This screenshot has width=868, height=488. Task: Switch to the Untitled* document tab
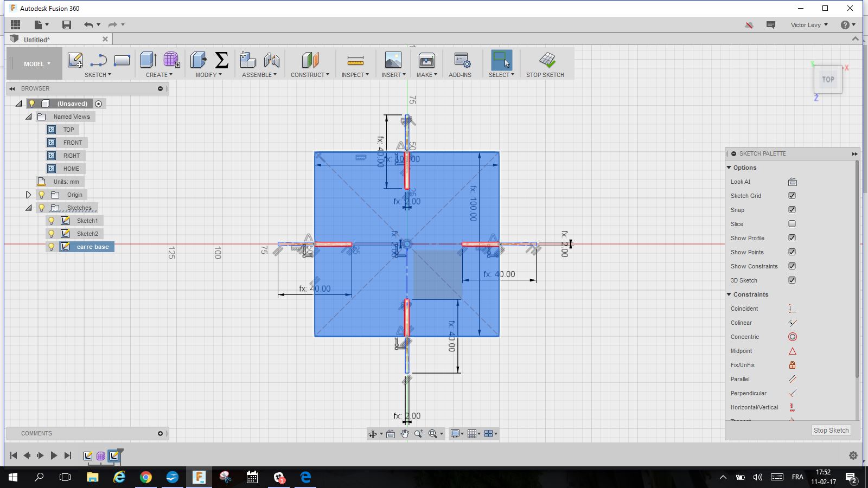point(37,40)
